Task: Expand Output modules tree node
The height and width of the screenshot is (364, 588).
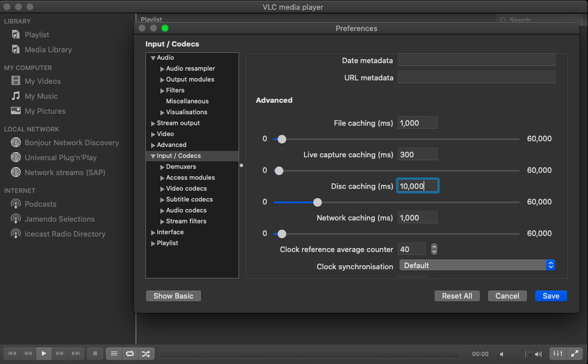Action: point(162,80)
